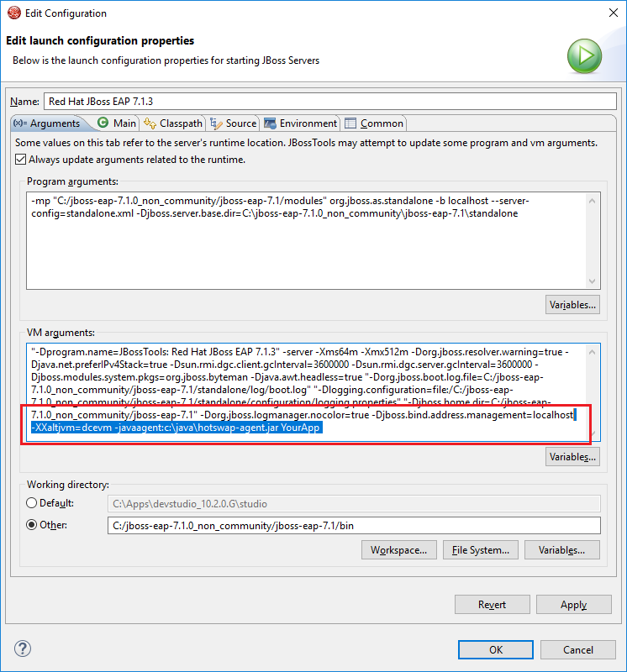
Task: Open Variables for VM arguments
Action: click(572, 457)
